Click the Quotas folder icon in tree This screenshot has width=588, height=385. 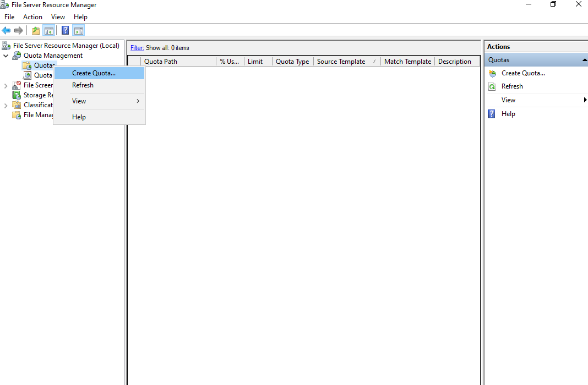point(27,65)
